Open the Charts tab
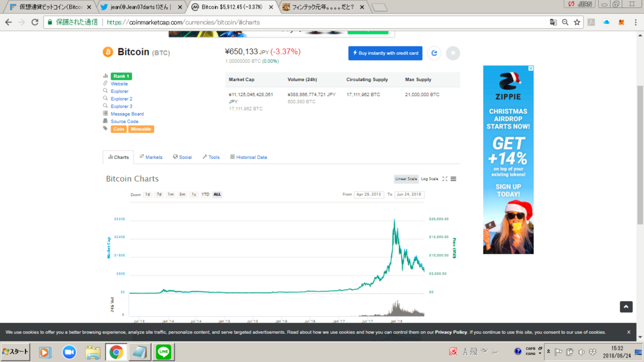The image size is (644, 362). 118,157
